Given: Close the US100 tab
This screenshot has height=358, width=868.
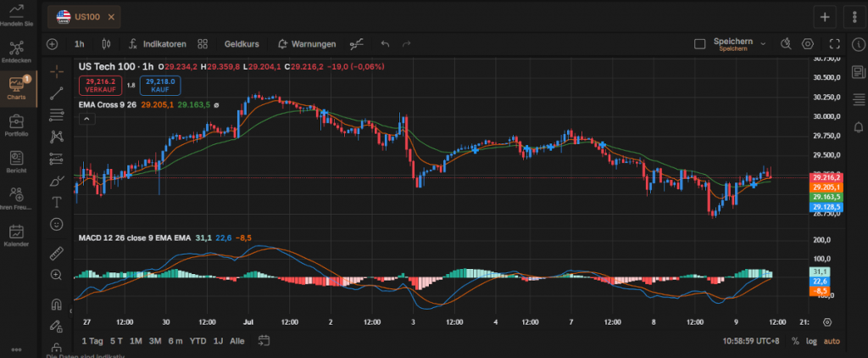Looking at the screenshot, I should click(x=111, y=17).
